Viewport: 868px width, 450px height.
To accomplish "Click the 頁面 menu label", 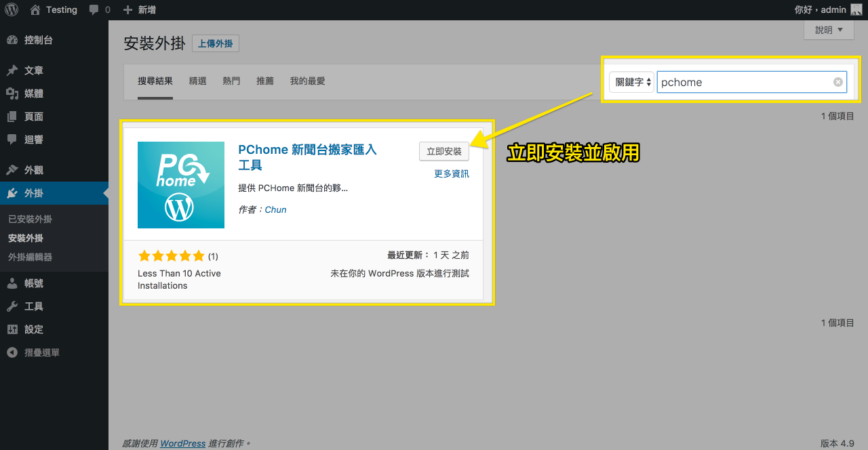I will click(x=34, y=117).
